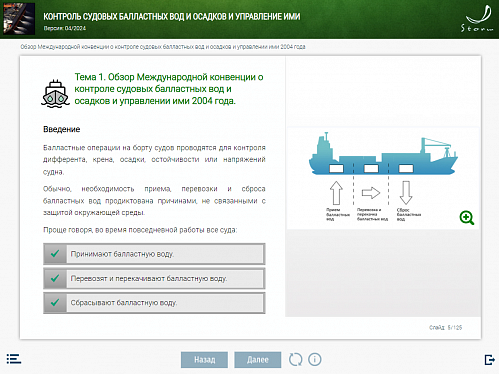The height and width of the screenshot is (374, 499).
Task: Click the course thumbnail in header
Action: [19, 19]
